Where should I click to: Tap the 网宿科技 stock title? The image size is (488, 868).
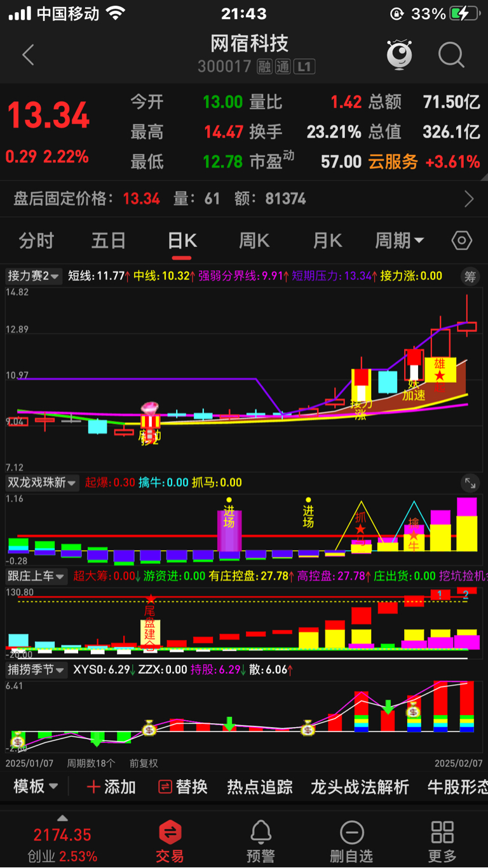[x=250, y=43]
